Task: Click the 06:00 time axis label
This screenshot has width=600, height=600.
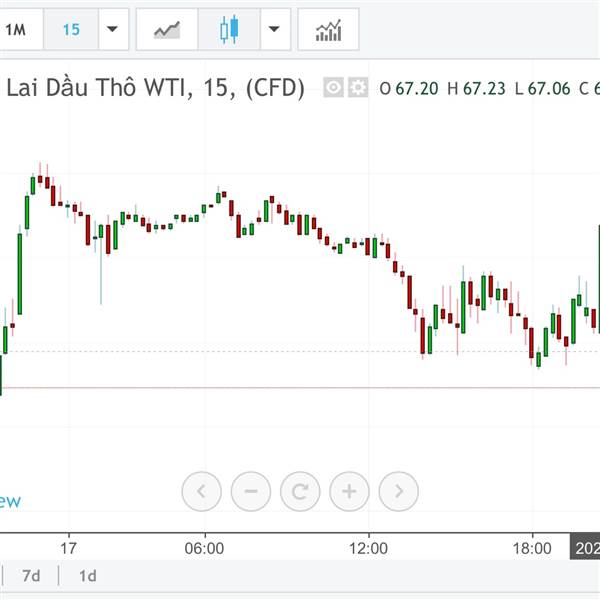Action: coord(204,548)
